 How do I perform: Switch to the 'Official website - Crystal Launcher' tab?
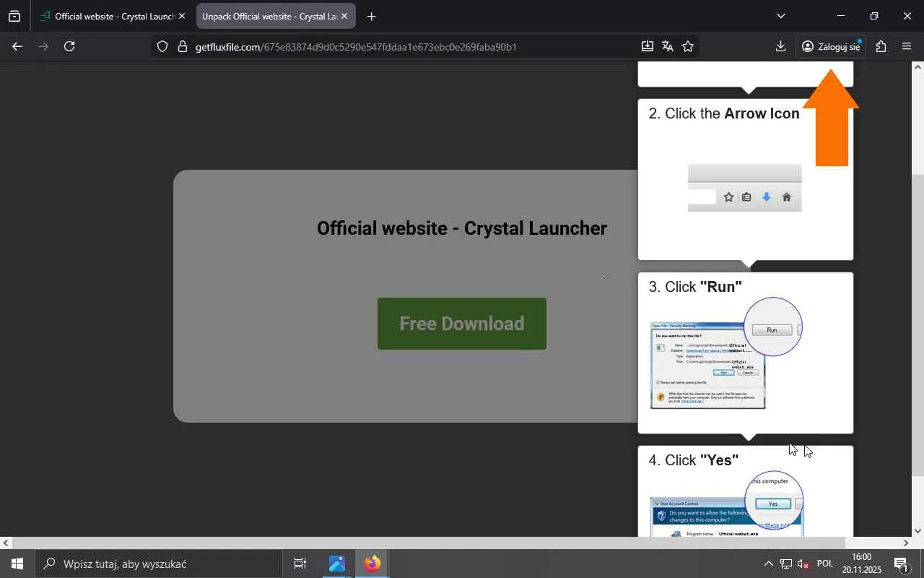point(113,16)
